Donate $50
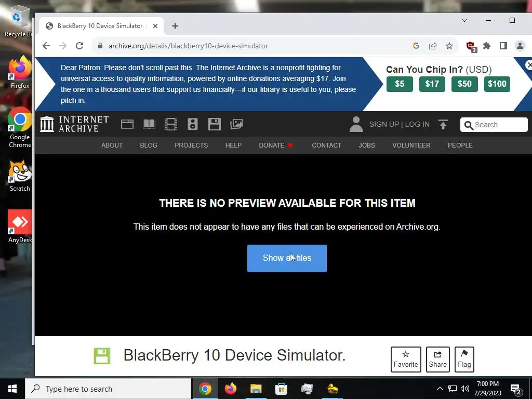The height and width of the screenshot is (399, 532). [464, 84]
